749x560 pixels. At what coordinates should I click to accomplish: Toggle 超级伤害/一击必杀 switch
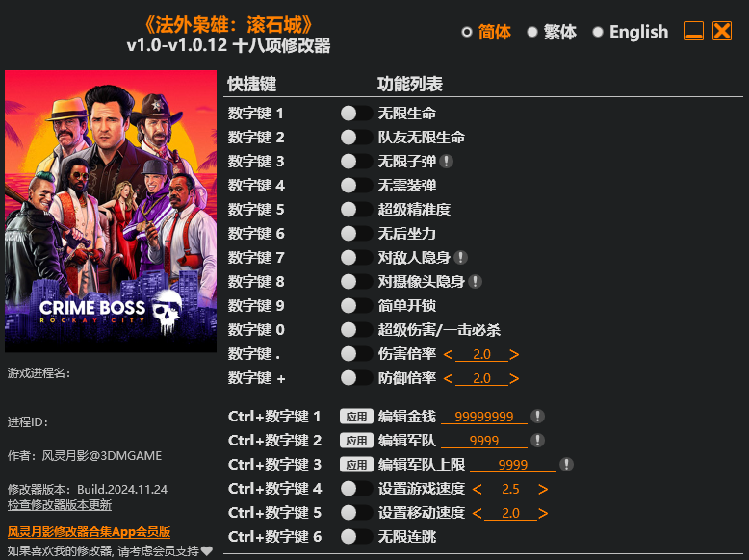(356, 329)
